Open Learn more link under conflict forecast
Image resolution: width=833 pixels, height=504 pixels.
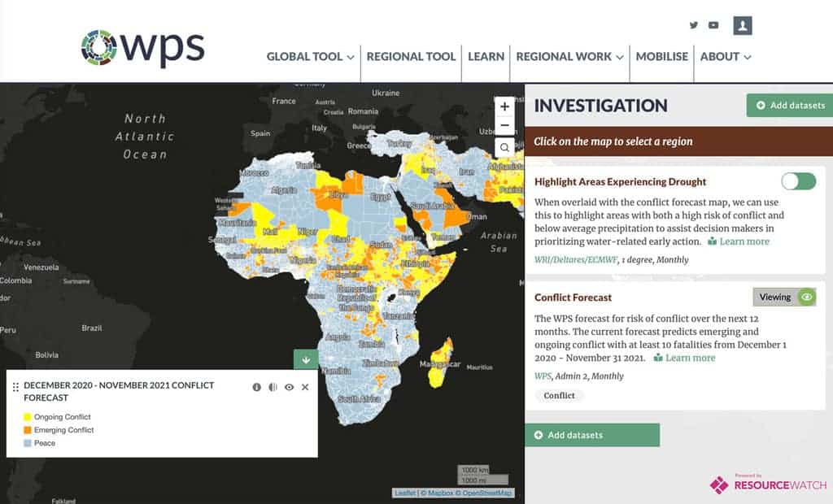click(x=684, y=358)
